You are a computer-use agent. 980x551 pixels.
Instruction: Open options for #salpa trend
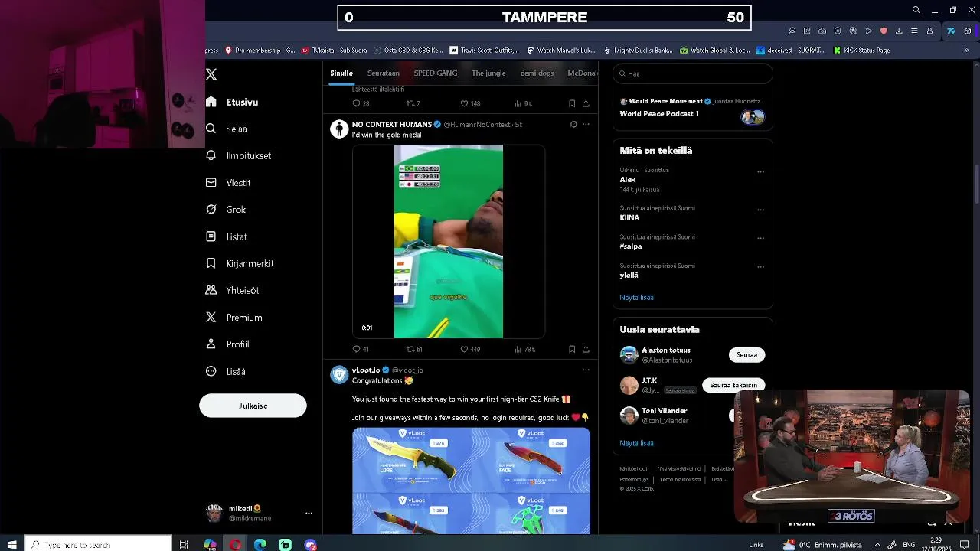click(760, 238)
